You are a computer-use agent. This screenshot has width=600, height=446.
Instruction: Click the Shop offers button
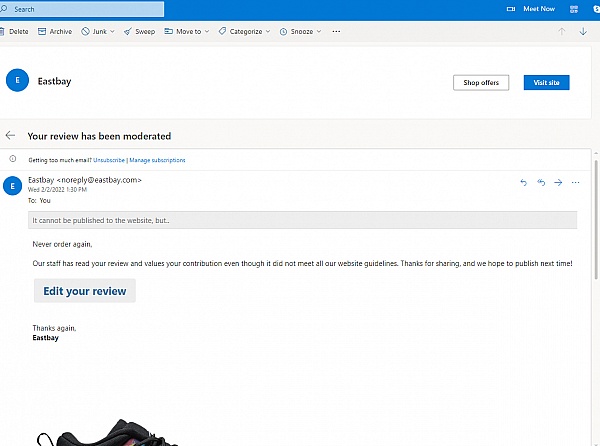[480, 82]
